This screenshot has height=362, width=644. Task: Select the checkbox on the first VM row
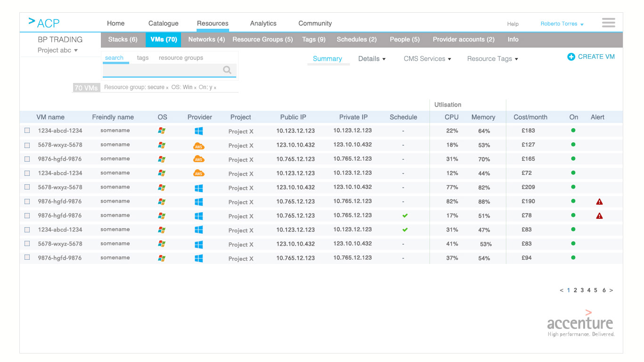tap(27, 131)
